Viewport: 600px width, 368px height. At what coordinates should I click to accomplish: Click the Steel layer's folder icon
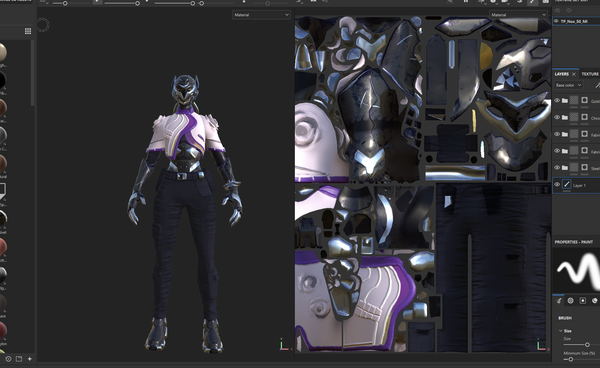pyautogui.click(x=565, y=168)
